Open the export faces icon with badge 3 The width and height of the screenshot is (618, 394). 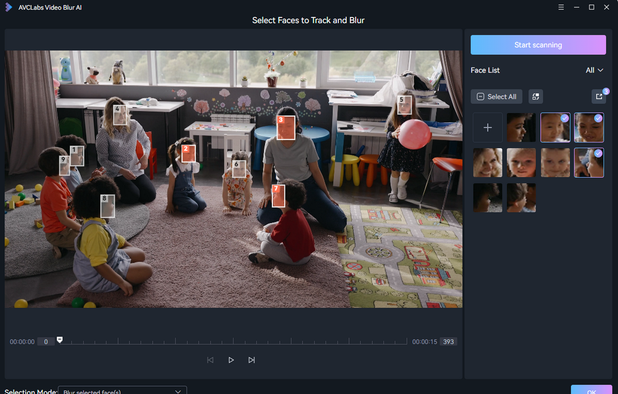point(599,97)
